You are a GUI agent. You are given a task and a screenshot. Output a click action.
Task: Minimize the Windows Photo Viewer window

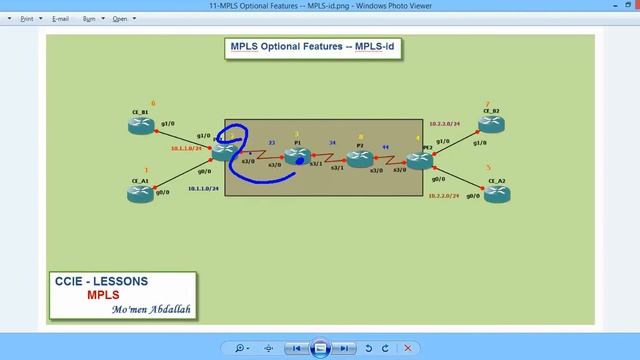pos(615,5)
